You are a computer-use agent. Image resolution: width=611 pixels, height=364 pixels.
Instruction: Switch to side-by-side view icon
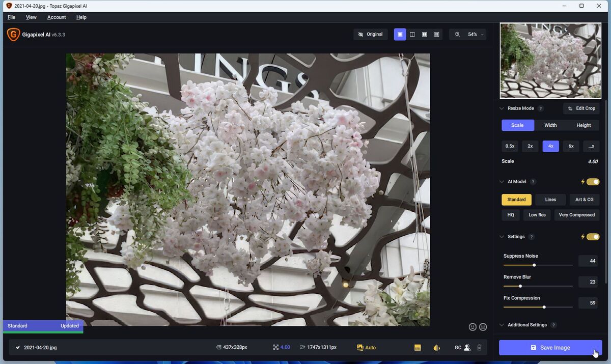(424, 35)
